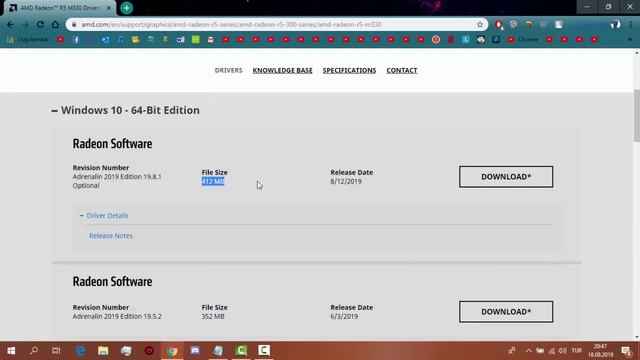Click the 6/3/2019 release date
The width and height of the screenshot is (640, 360).
pos(344,316)
